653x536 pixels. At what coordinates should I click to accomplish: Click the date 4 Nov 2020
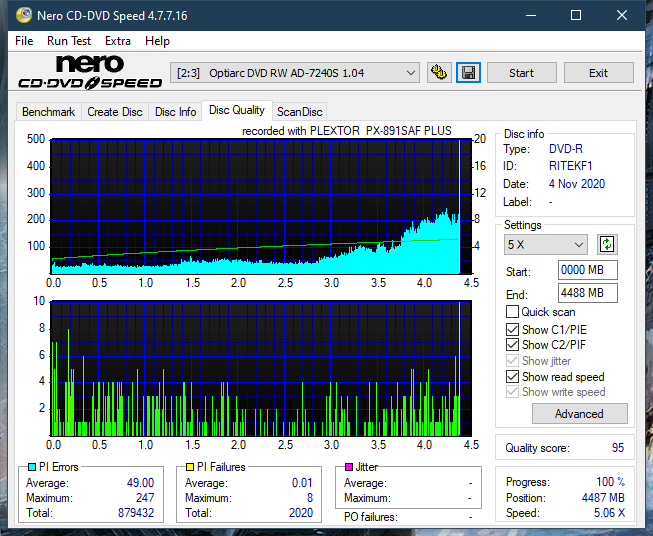pos(576,184)
